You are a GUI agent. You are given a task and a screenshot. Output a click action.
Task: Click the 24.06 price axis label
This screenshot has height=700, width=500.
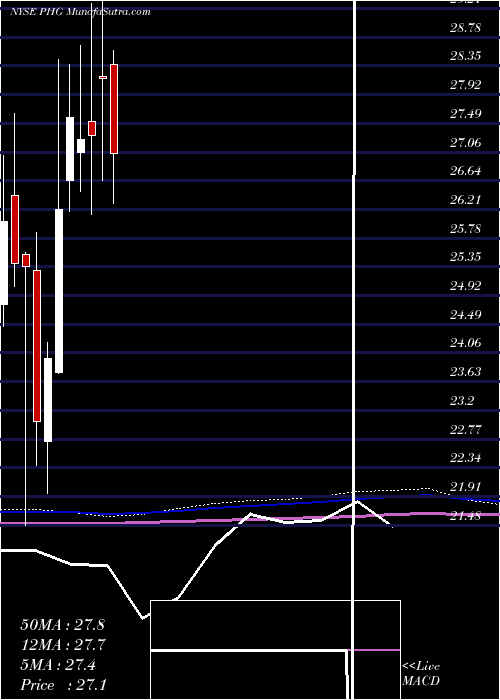[x=465, y=343]
